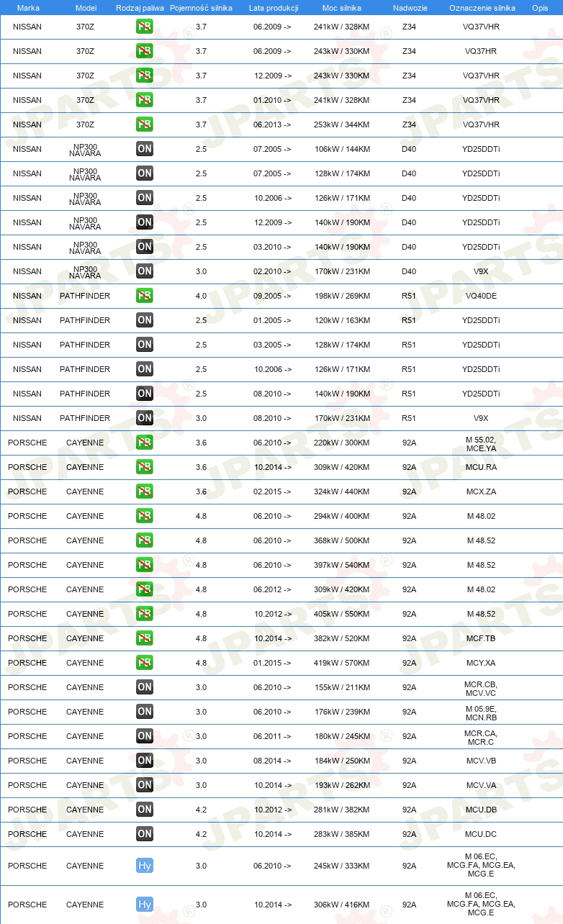Click diesel ON icon for Navara 106kW row
The width and height of the screenshot is (563, 924).
click(x=145, y=149)
